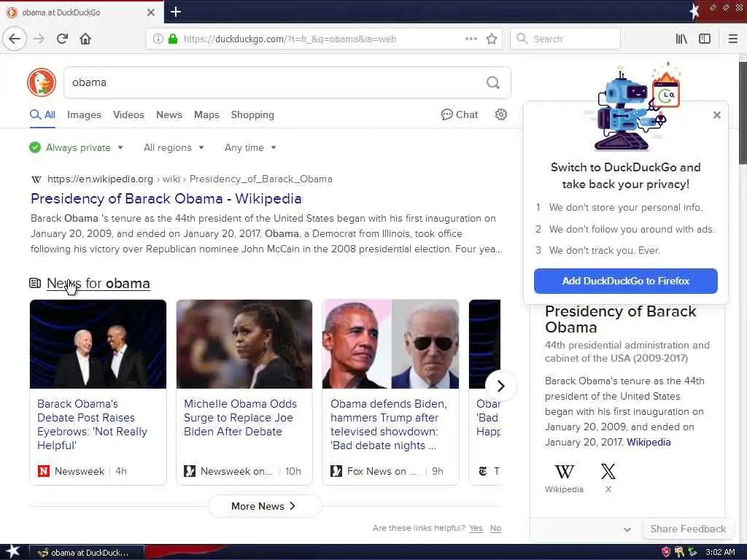Open the Any time filter dropdown

point(250,147)
